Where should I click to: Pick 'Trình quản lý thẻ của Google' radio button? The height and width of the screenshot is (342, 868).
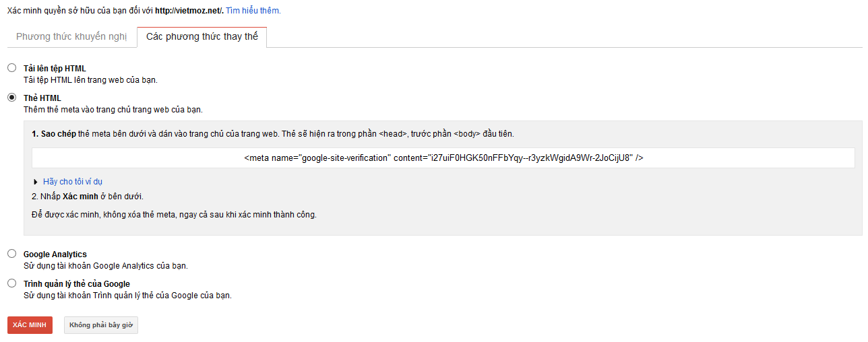coord(11,283)
